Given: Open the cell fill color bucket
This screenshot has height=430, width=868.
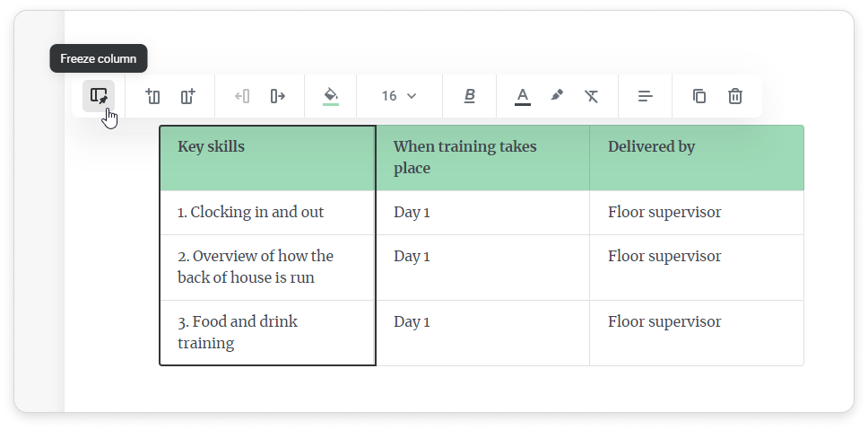Looking at the screenshot, I should click(x=330, y=96).
